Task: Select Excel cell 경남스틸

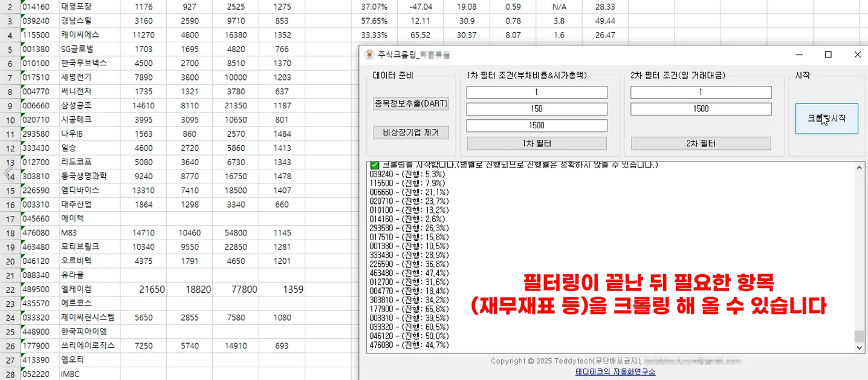Action: 89,21
